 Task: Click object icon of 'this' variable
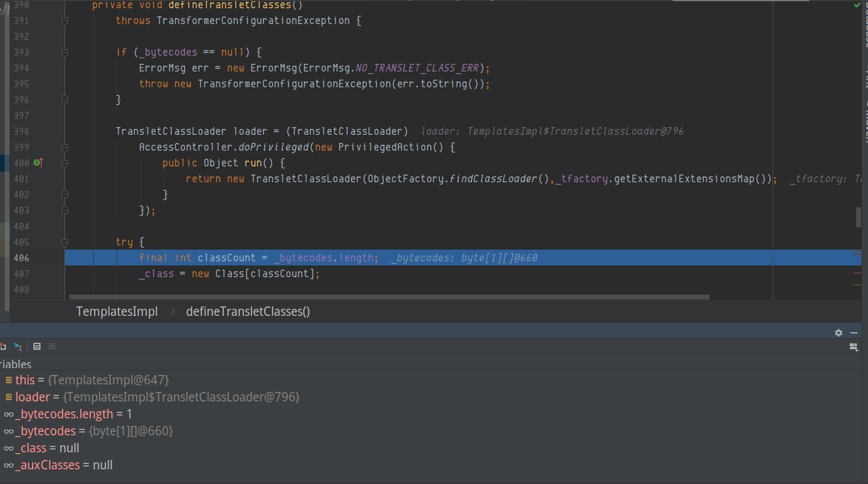point(9,380)
